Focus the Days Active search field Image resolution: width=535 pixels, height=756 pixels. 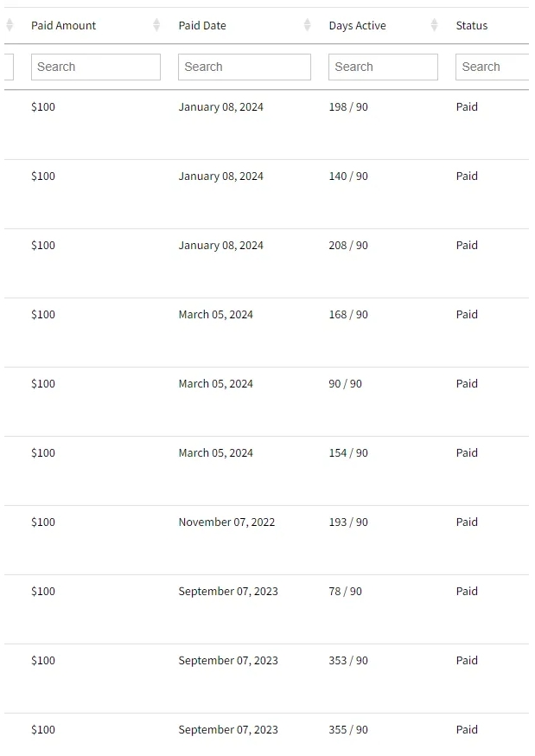tap(383, 67)
